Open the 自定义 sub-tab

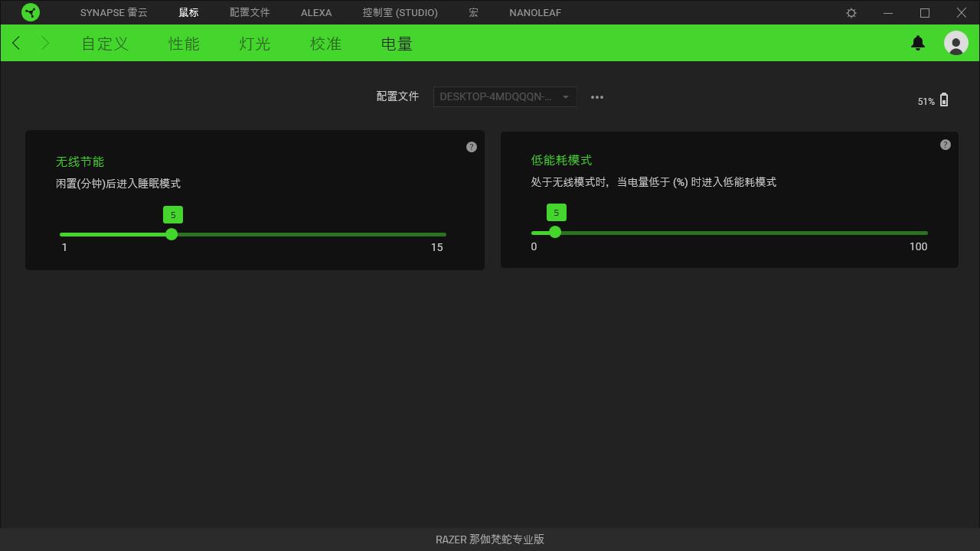[x=106, y=44]
